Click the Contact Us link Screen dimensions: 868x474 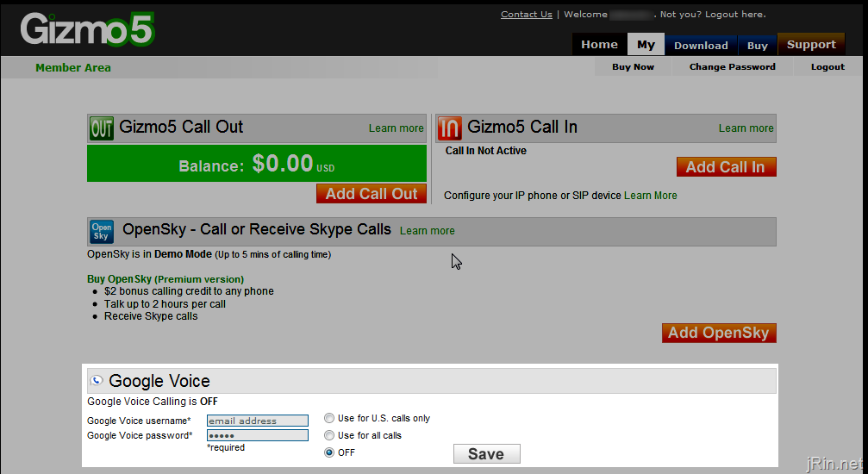(527, 15)
